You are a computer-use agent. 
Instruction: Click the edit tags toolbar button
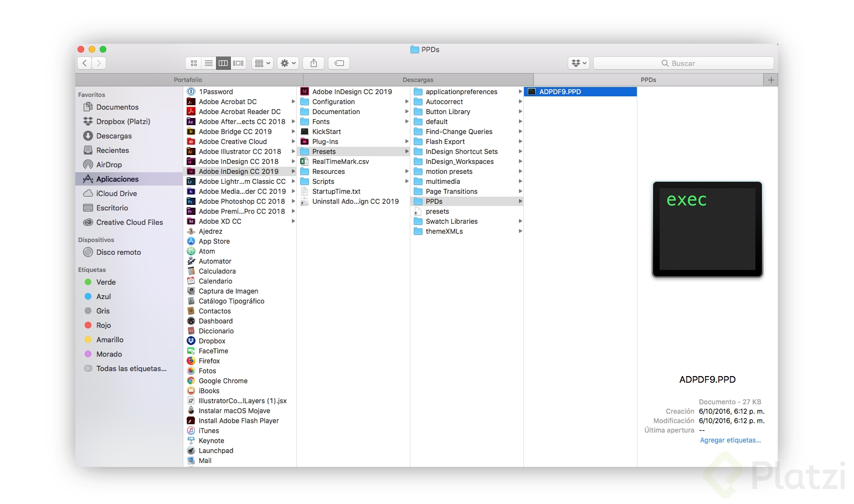click(339, 63)
